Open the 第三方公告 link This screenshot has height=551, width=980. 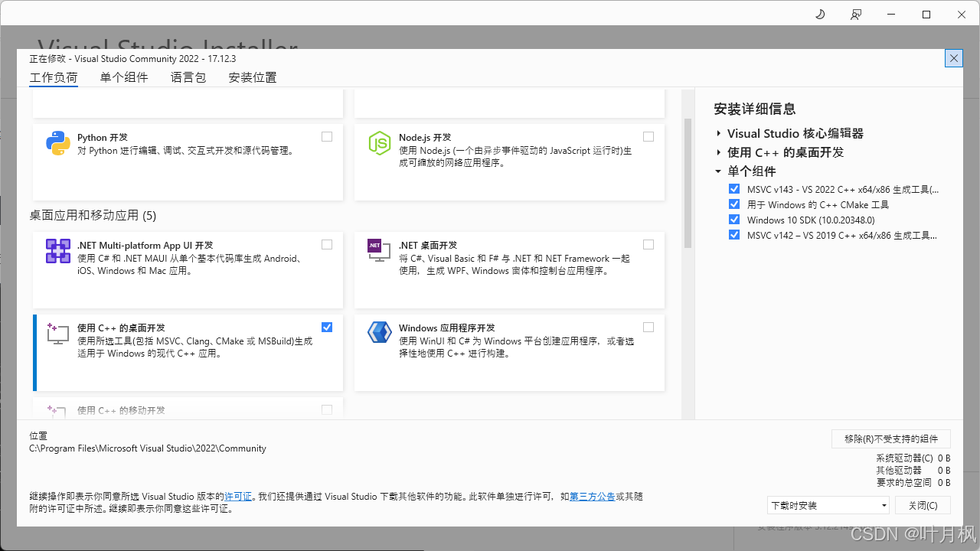[593, 497]
